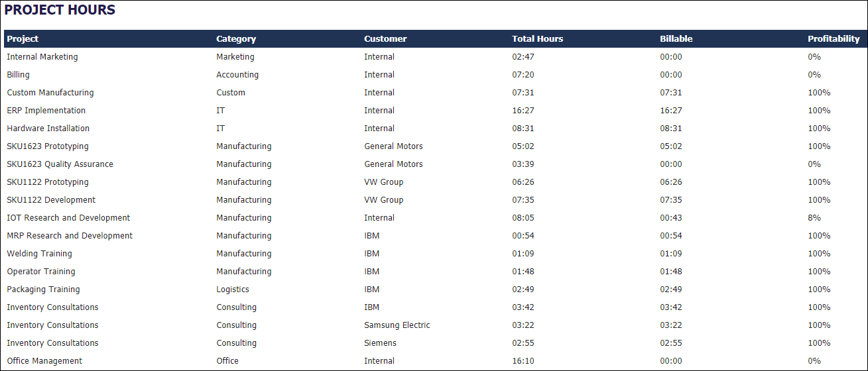Open IOT Research and Development row

[68, 218]
